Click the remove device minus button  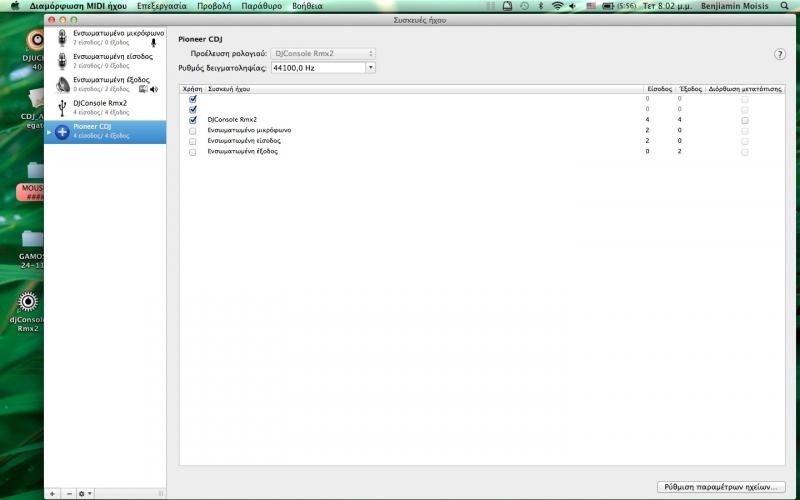coord(69,494)
